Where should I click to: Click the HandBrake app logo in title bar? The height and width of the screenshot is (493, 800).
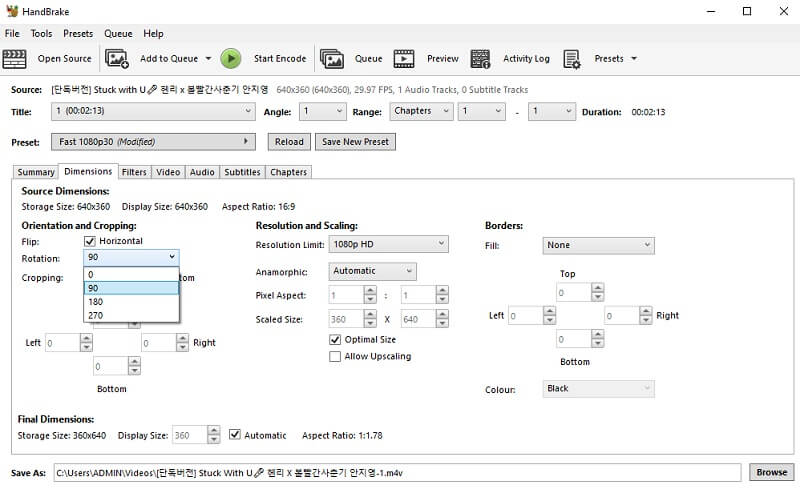[12, 11]
